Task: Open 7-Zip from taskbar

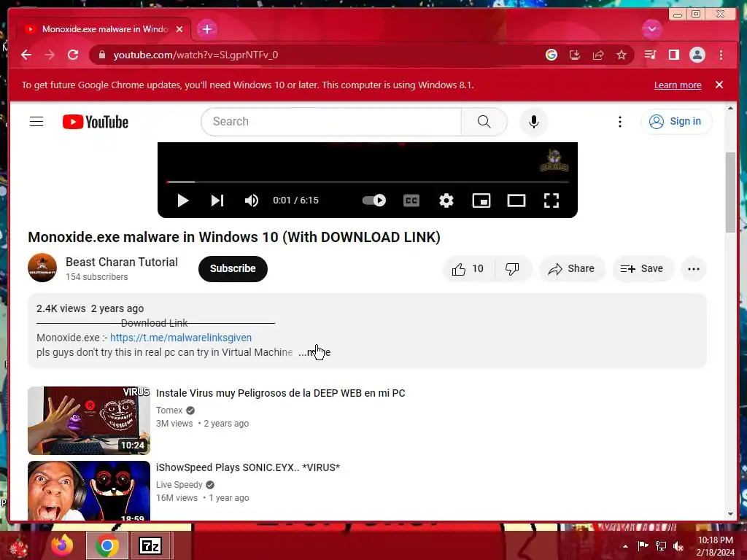Action: (x=150, y=545)
